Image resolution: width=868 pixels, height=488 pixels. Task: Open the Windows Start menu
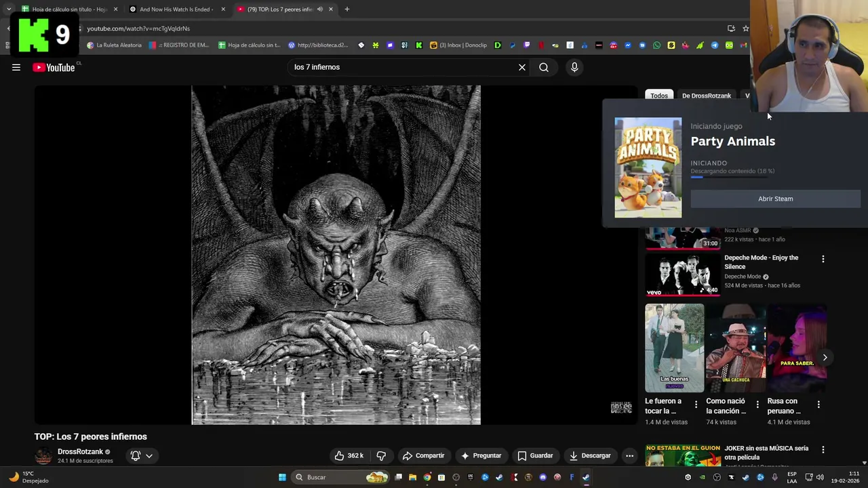[282, 477]
